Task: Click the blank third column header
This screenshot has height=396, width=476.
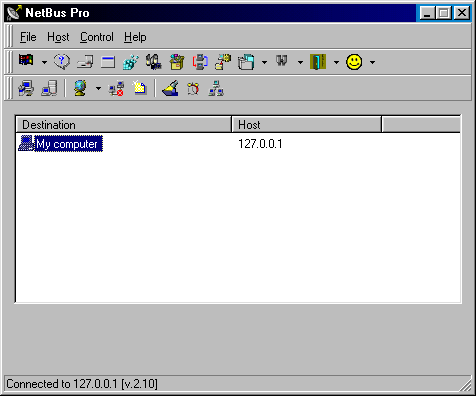Action: pos(421,125)
